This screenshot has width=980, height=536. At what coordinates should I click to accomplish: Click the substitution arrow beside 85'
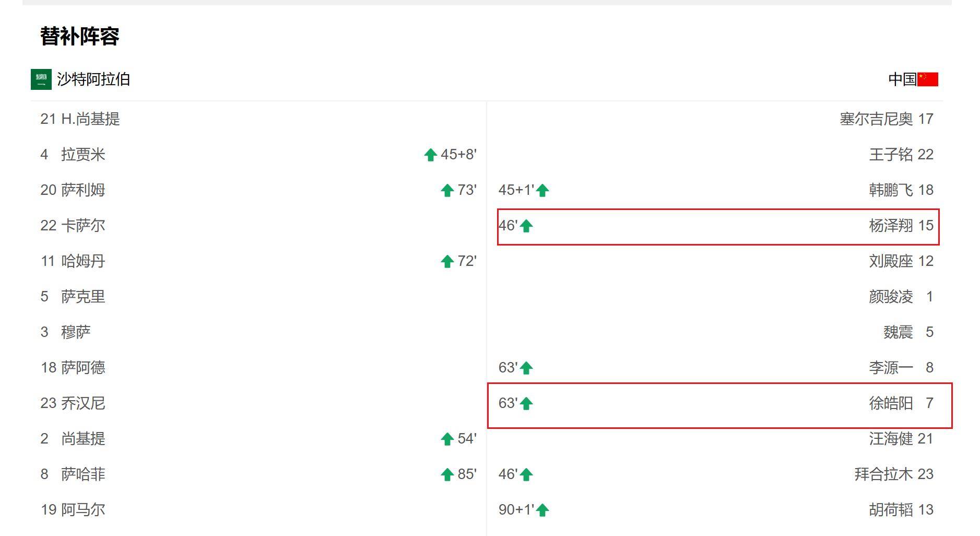(447, 474)
